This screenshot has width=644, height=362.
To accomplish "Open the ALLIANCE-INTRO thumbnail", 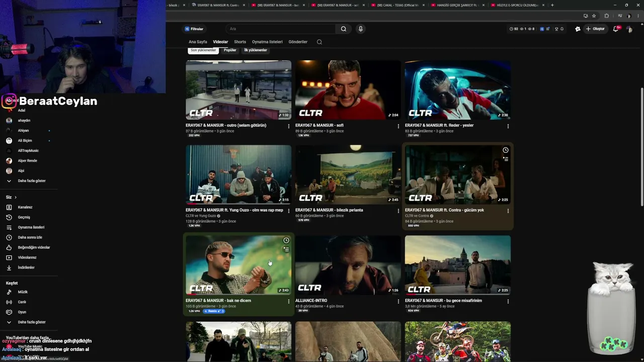I will (x=348, y=265).
